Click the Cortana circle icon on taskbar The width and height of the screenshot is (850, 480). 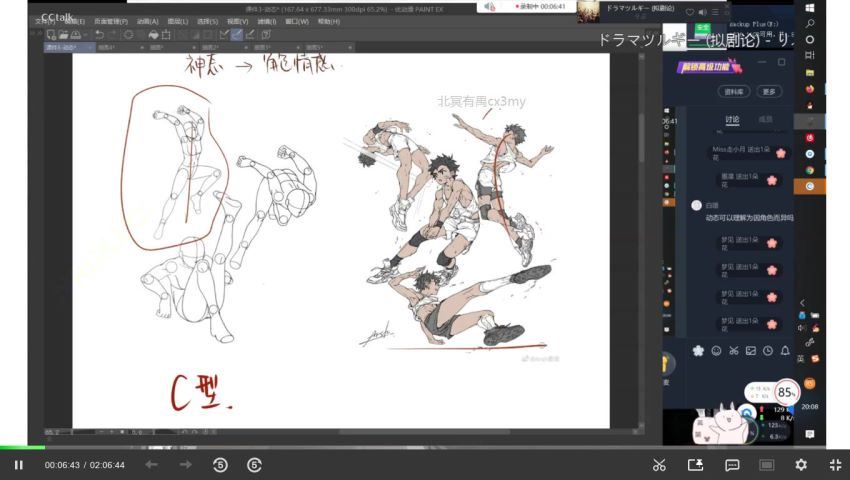[810, 40]
